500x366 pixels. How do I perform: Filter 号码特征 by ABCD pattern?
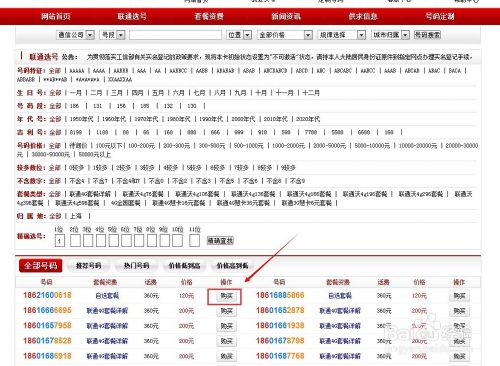point(302,71)
